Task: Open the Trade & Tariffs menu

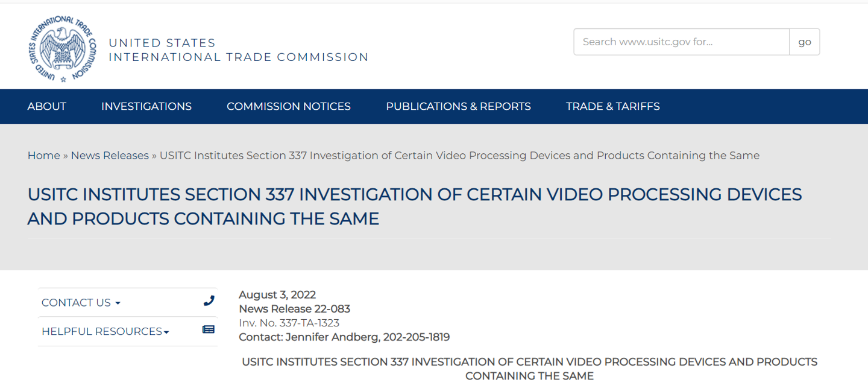Action: click(613, 106)
